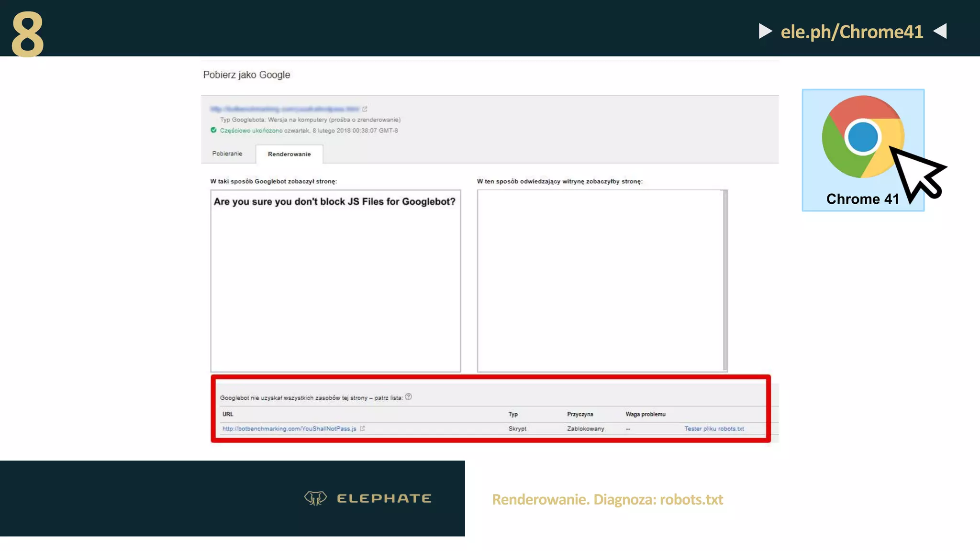Open the blurred fetched page URL at top

[285, 109]
